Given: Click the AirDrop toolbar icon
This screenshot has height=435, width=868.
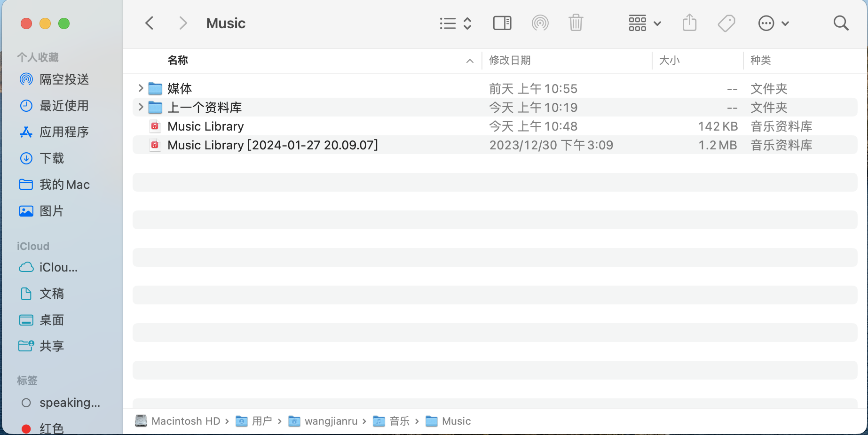Looking at the screenshot, I should point(540,23).
